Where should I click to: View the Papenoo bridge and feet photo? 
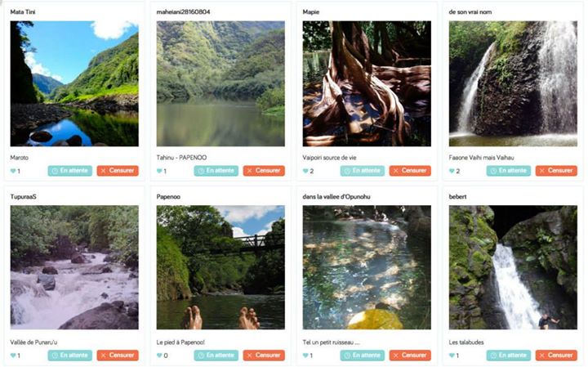pyautogui.click(x=220, y=267)
